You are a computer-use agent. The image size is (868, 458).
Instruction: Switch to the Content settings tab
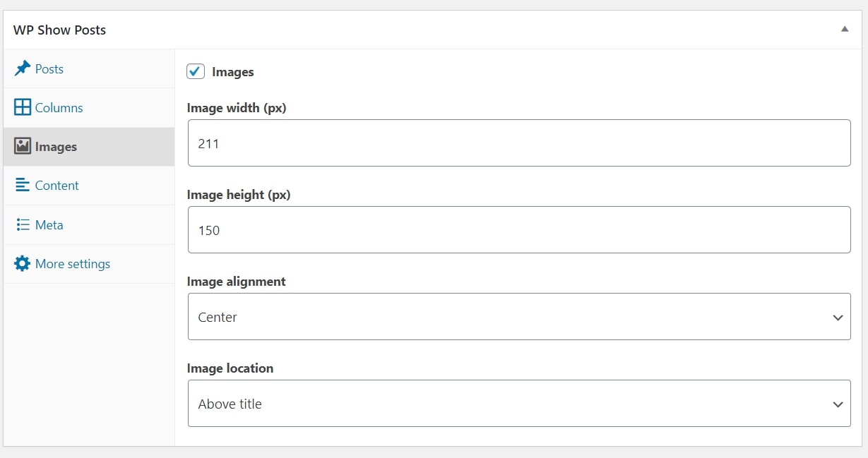coord(56,185)
